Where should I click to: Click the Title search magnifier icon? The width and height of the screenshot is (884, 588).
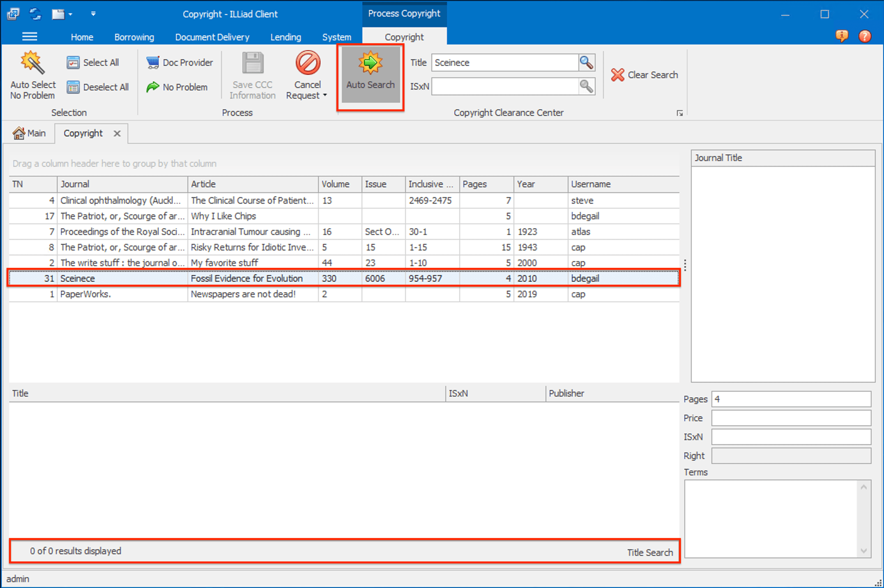586,62
